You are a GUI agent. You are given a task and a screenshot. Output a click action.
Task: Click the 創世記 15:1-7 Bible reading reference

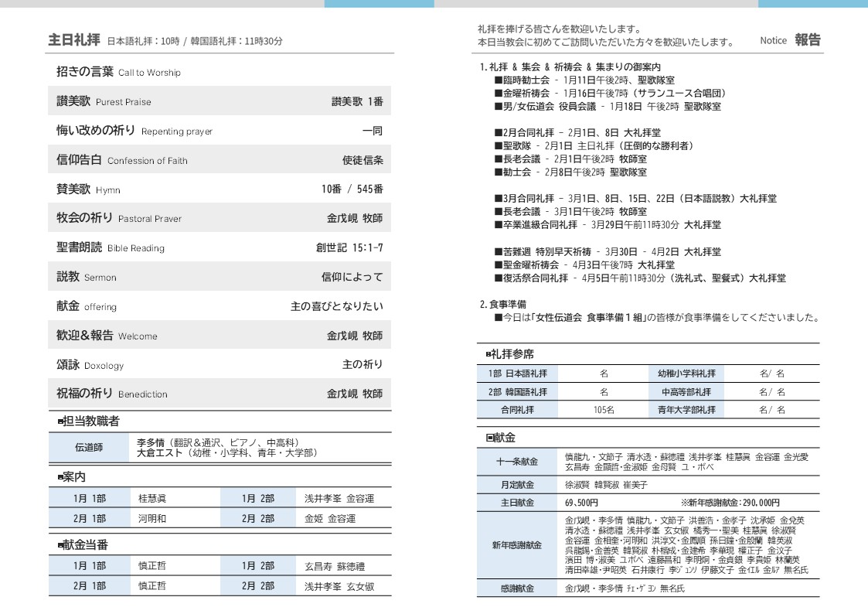[349, 247]
